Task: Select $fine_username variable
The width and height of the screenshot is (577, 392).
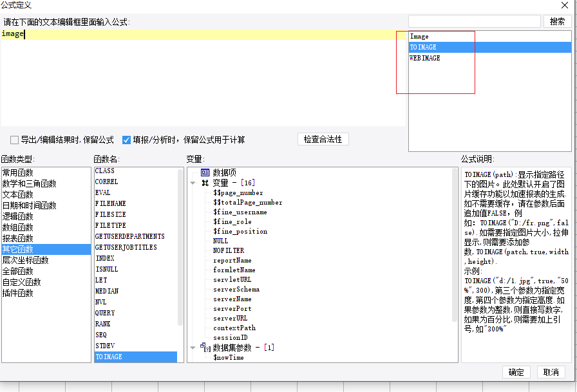Action: click(240, 212)
